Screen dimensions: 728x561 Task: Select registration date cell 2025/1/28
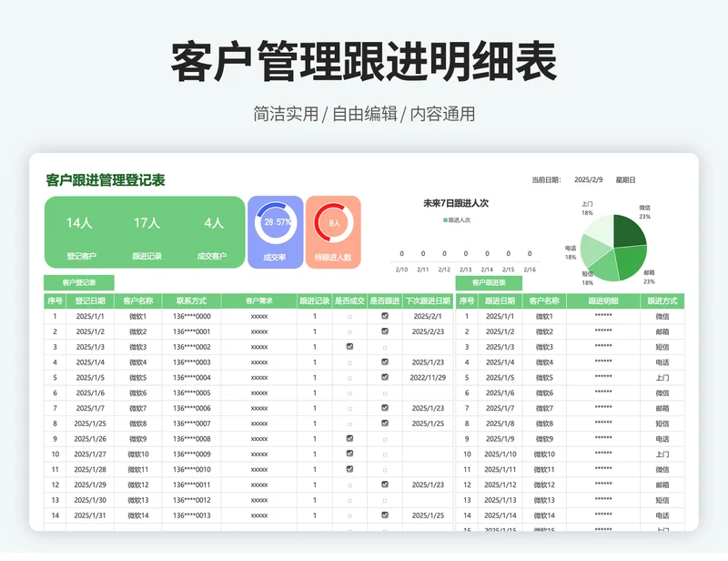pyautogui.click(x=90, y=470)
